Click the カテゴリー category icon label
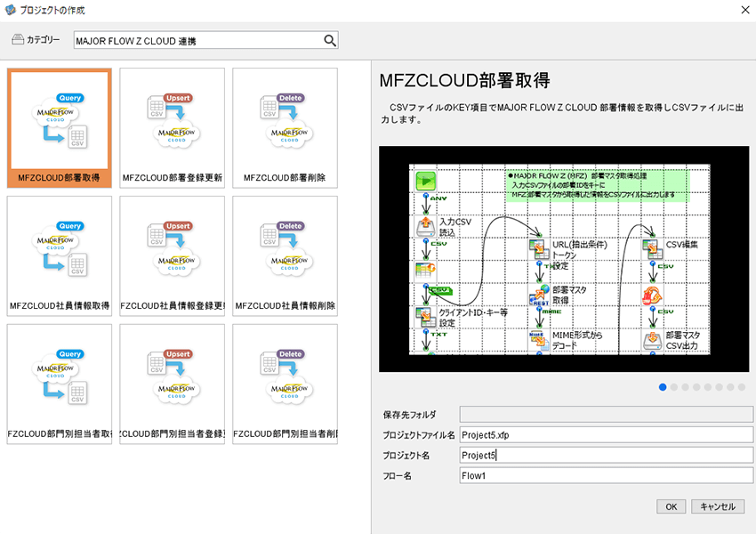This screenshot has width=756, height=534. pyautogui.click(x=36, y=40)
